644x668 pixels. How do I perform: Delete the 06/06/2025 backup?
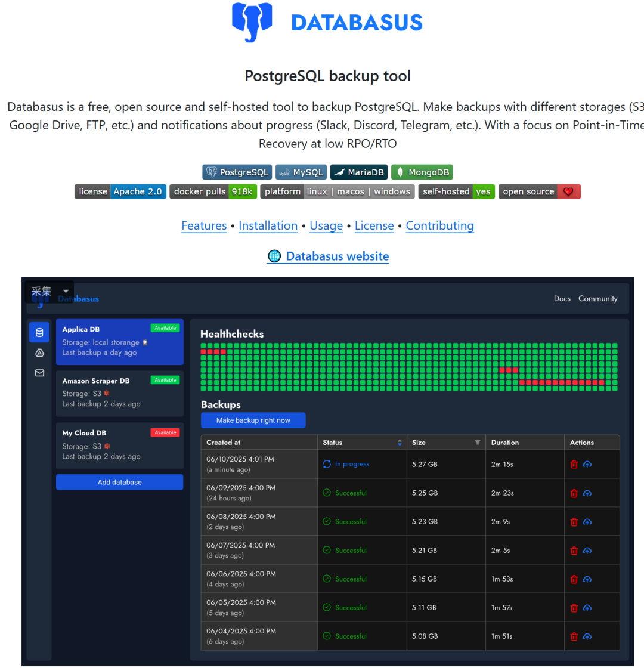[574, 579]
